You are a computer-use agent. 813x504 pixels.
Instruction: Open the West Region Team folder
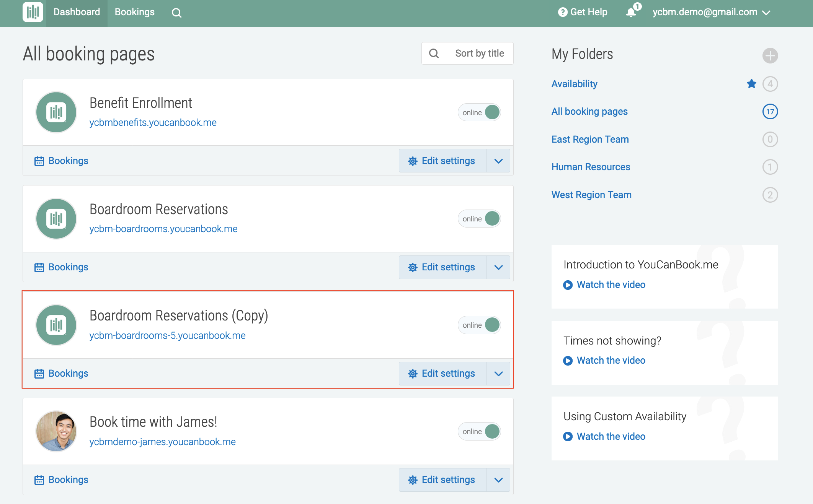tap(591, 195)
